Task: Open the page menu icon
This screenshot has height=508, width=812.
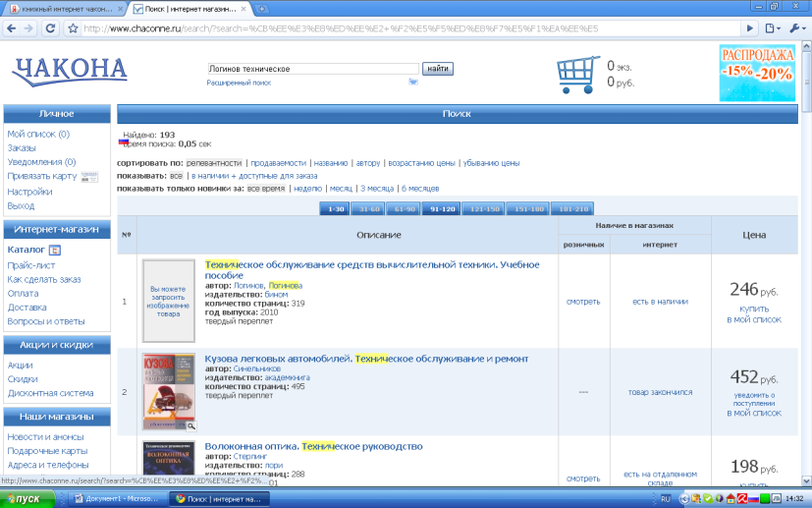Action: tap(773, 28)
